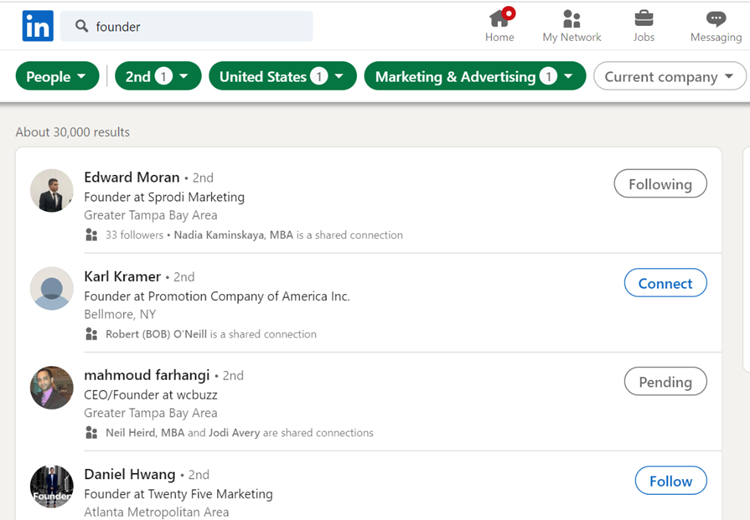The width and height of the screenshot is (750, 520).
Task: Click 'Founder at Twenty Five Marketing' headline
Action: [x=178, y=494]
